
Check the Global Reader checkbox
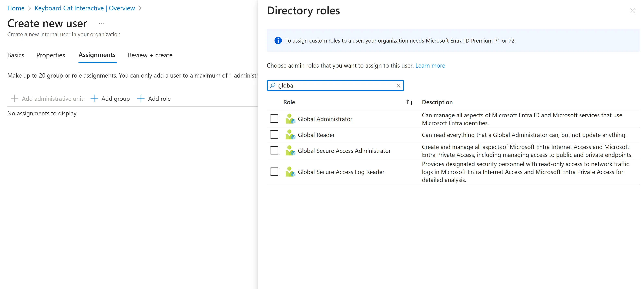click(274, 134)
